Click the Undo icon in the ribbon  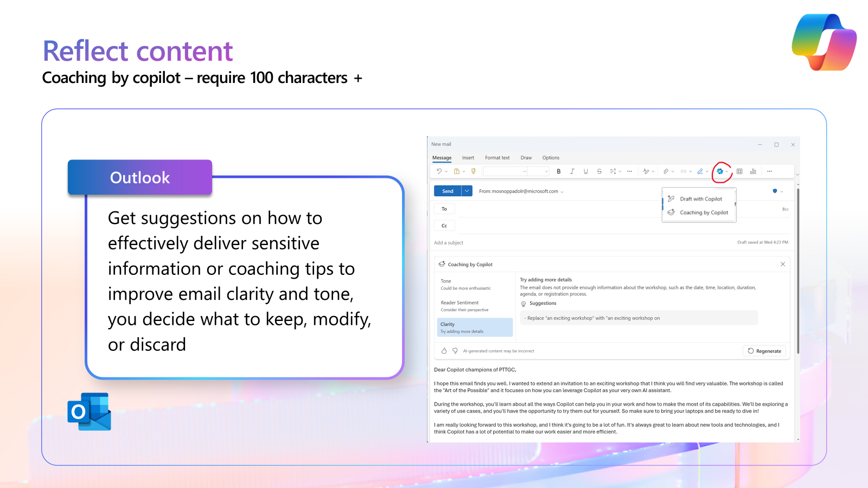coord(439,171)
